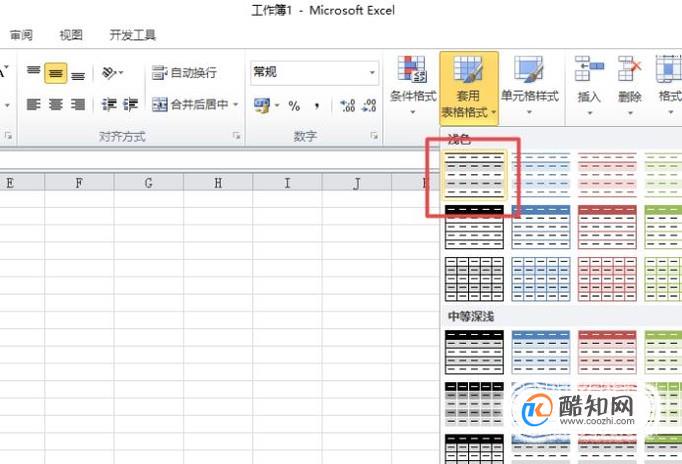Image resolution: width=682 pixels, height=464 pixels.
Task: Choose first medium black header table style
Action: pos(475,352)
